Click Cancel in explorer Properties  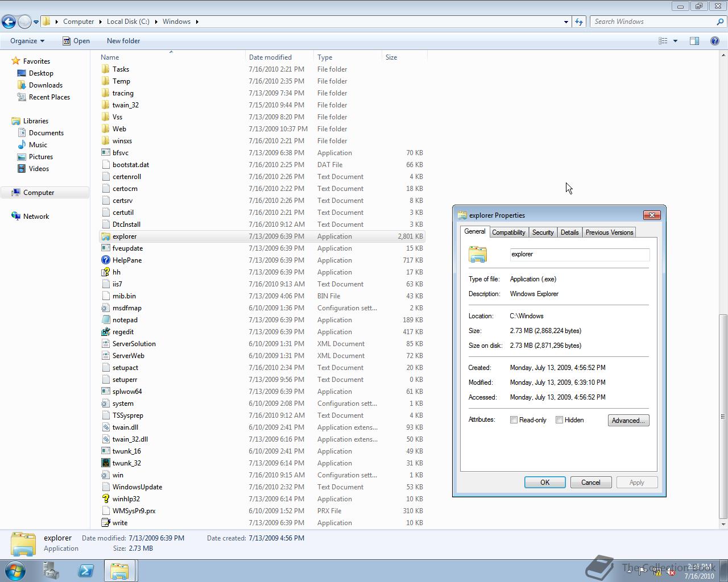click(590, 483)
